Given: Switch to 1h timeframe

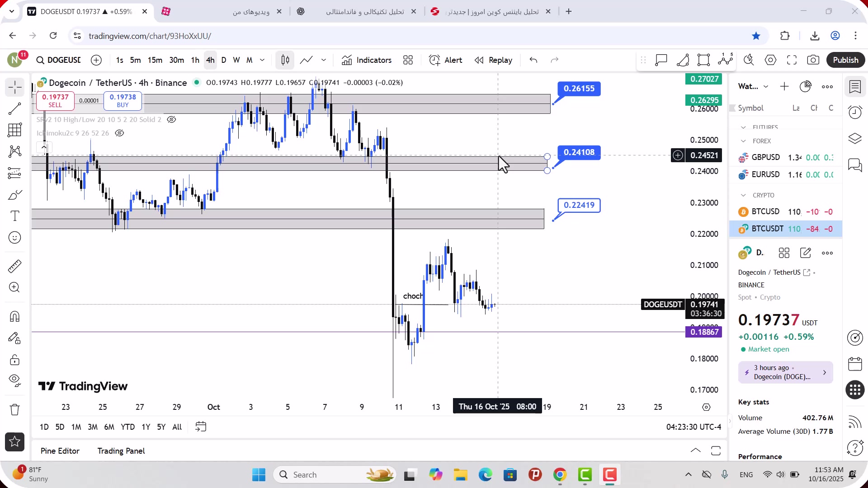Looking at the screenshot, I should pos(195,60).
